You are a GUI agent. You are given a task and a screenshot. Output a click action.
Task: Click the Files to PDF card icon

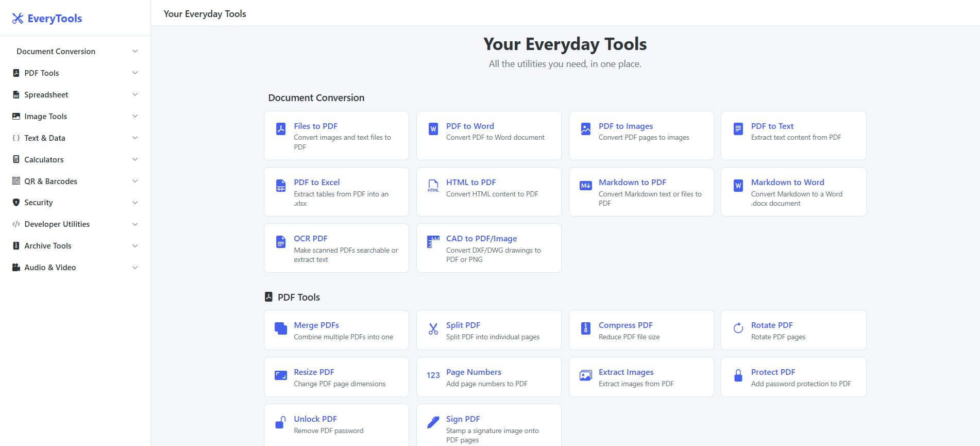point(281,128)
